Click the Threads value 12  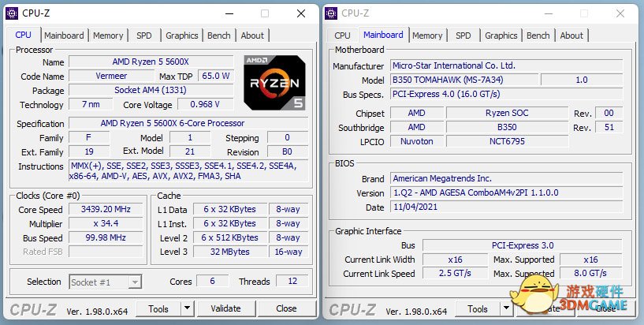(x=292, y=281)
